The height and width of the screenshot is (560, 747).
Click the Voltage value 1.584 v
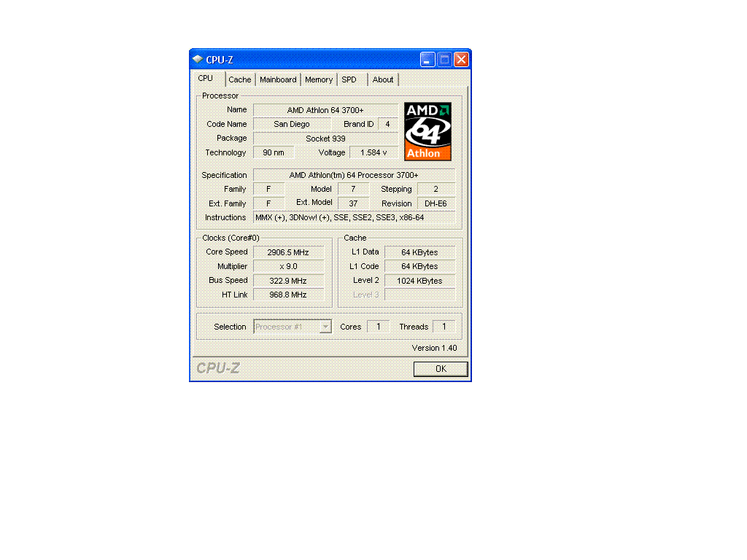point(373,152)
